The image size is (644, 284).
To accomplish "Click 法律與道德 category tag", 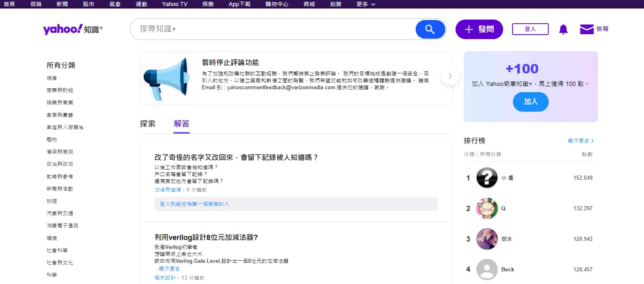I will point(168,190).
